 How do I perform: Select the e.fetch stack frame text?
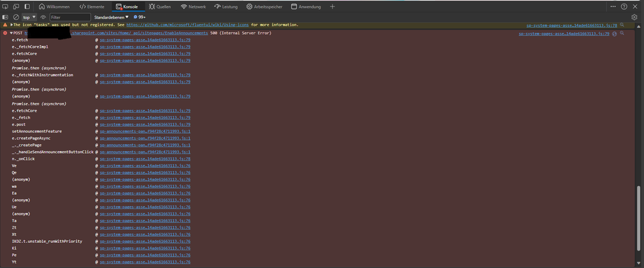20,40
